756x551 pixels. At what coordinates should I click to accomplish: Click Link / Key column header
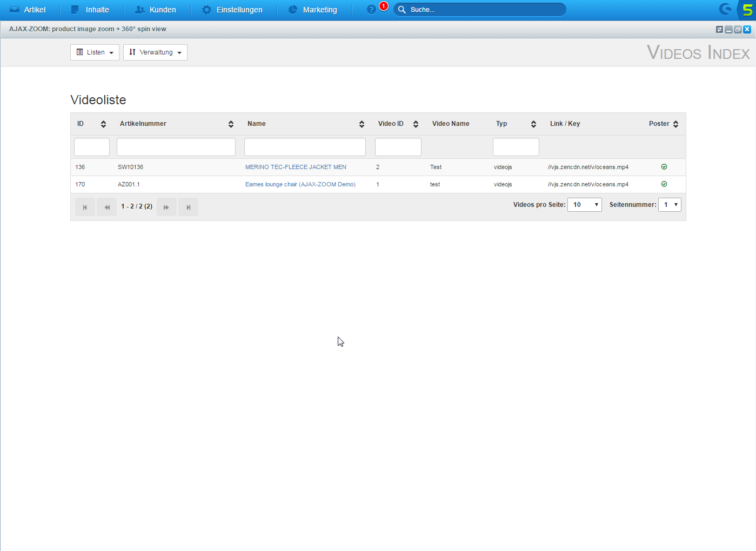(x=565, y=124)
